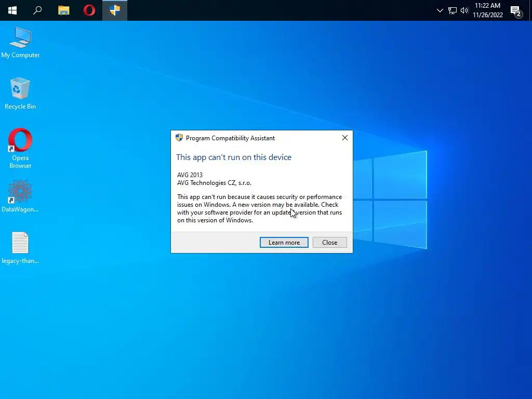This screenshot has width=532, height=399.
Task: Open Opera from the taskbar
Action: [x=89, y=10]
